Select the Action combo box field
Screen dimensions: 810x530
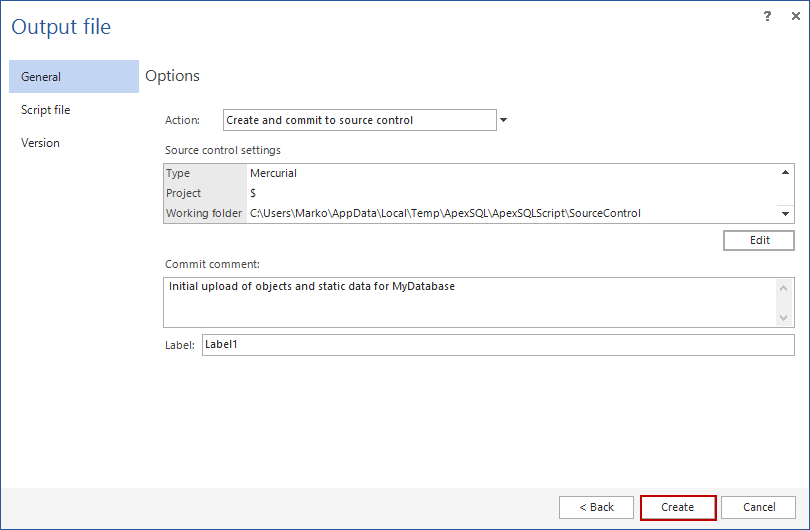click(x=359, y=120)
